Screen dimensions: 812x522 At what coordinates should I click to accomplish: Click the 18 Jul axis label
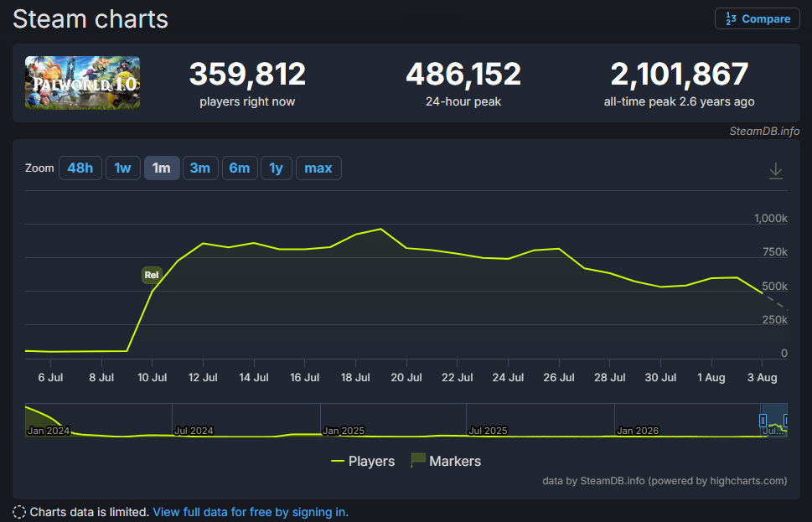coord(355,378)
